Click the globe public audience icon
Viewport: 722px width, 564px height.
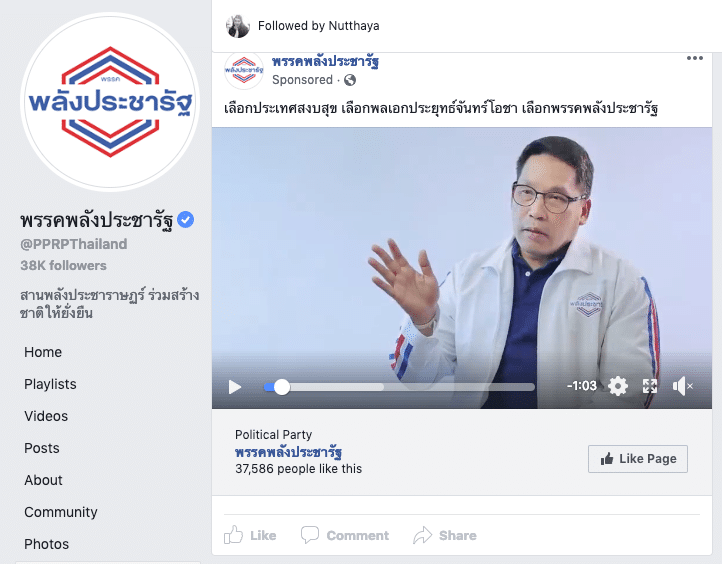(350, 80)
